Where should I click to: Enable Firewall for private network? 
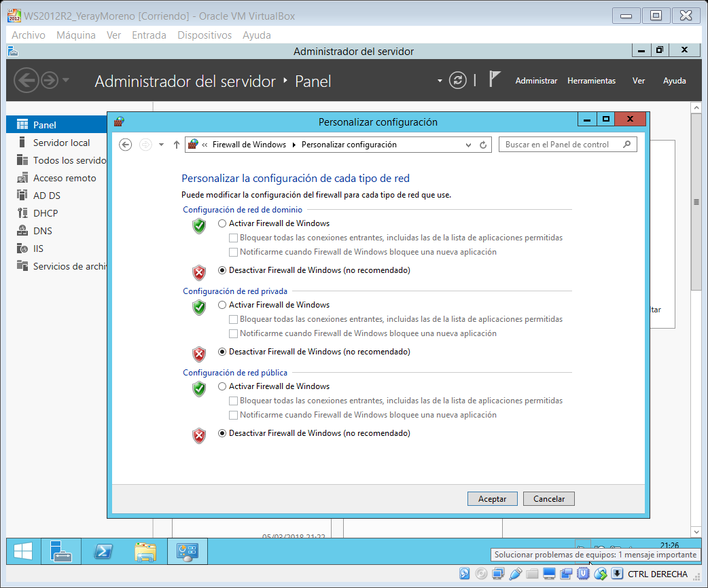222,305
